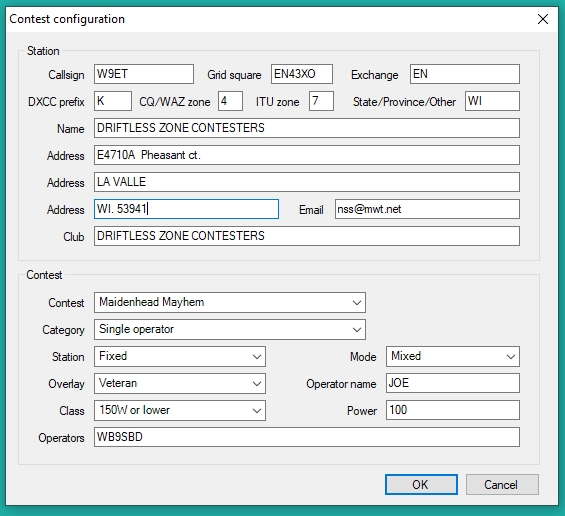Focus the Email field with nss@mwt.net
Screen dimensions: 565x516
pyautogui.click(x=427, y=209)
